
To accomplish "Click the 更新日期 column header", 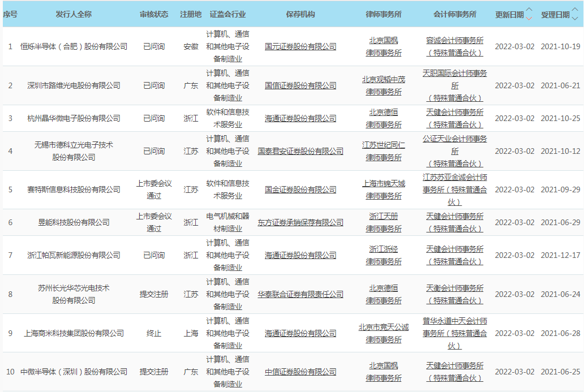I will pos(509,15).
